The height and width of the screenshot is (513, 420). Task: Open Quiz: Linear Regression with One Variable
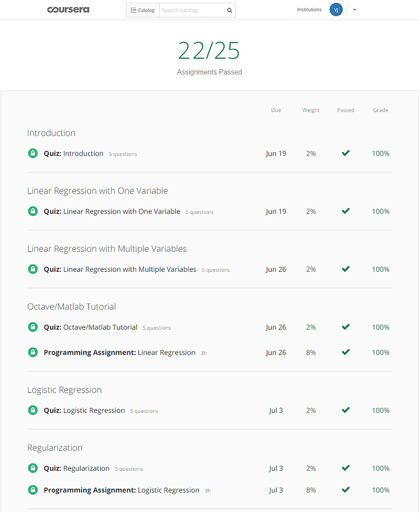tap(112, 212)
